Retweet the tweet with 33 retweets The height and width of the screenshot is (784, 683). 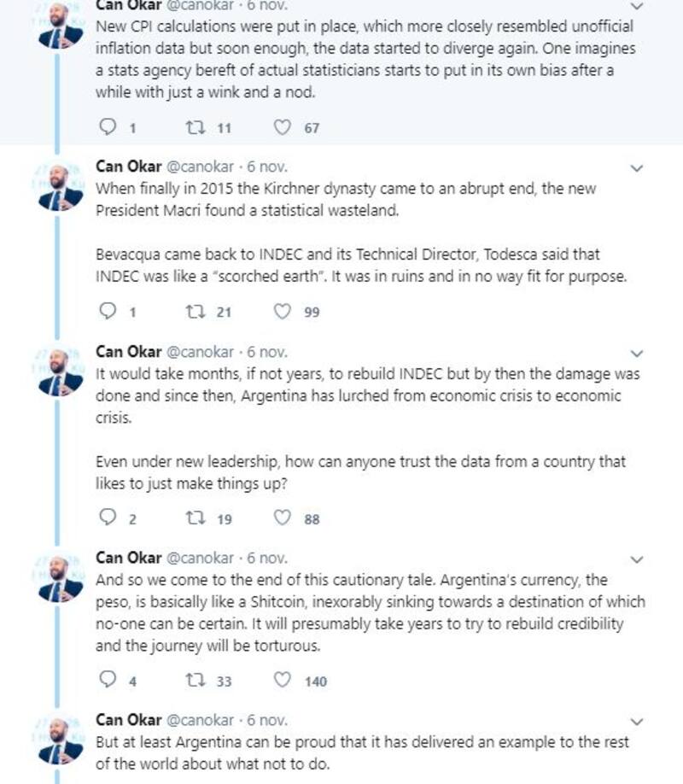tap(194, 681)
